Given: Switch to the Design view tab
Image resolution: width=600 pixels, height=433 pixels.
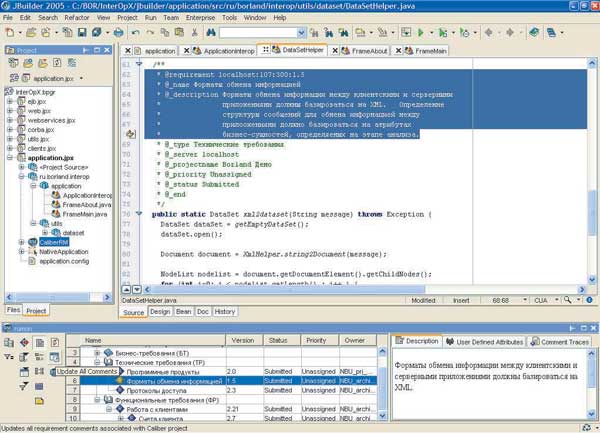Looking at the screenshot, I should tap(160, 312).
